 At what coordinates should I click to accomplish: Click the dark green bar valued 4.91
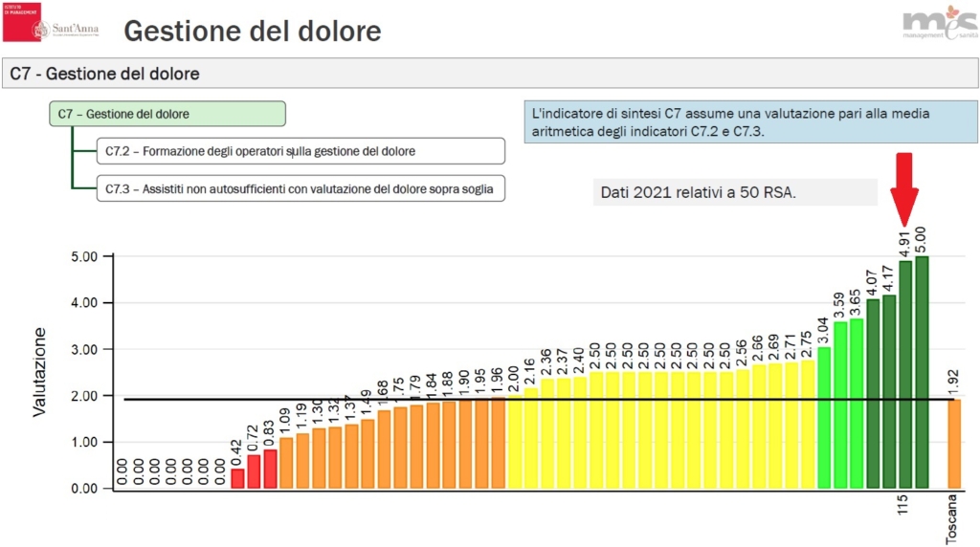click(905, 375)
